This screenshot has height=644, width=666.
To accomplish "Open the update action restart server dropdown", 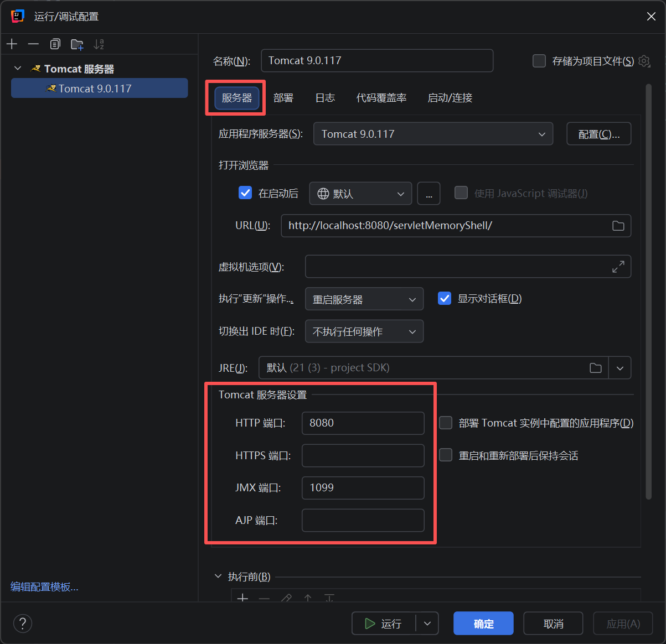I will coord(364,299).
